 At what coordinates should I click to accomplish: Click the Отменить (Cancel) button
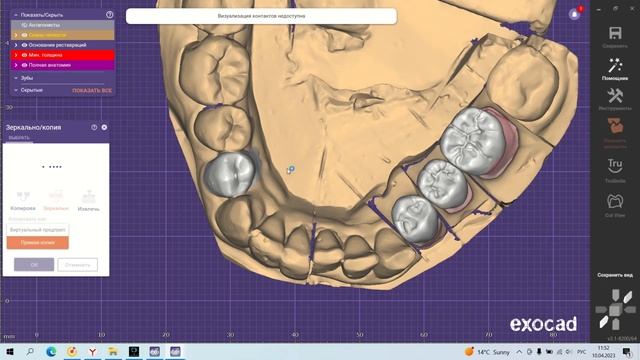[x=78, y=264]
